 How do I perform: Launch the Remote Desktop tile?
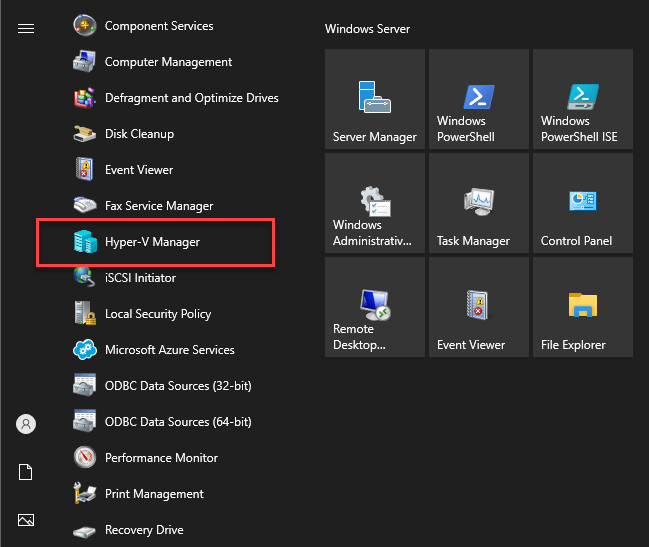pyautogui.click(x=375, y=307)
